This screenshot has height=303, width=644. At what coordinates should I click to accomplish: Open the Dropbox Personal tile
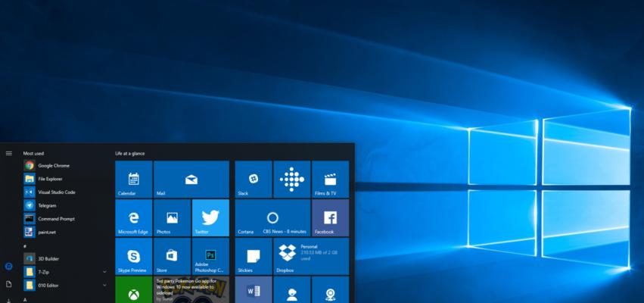(311, 256)
